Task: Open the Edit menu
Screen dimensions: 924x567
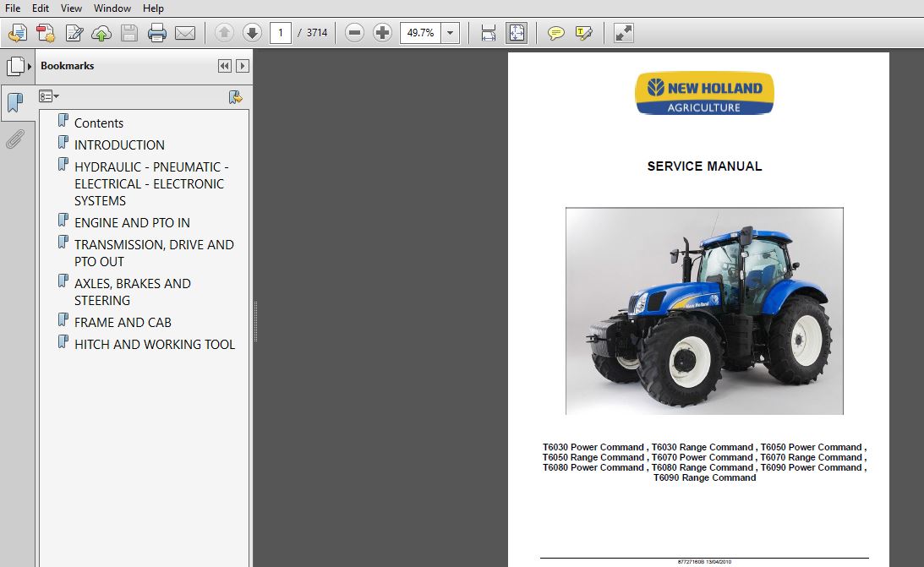Action: [x=41, y=8]
